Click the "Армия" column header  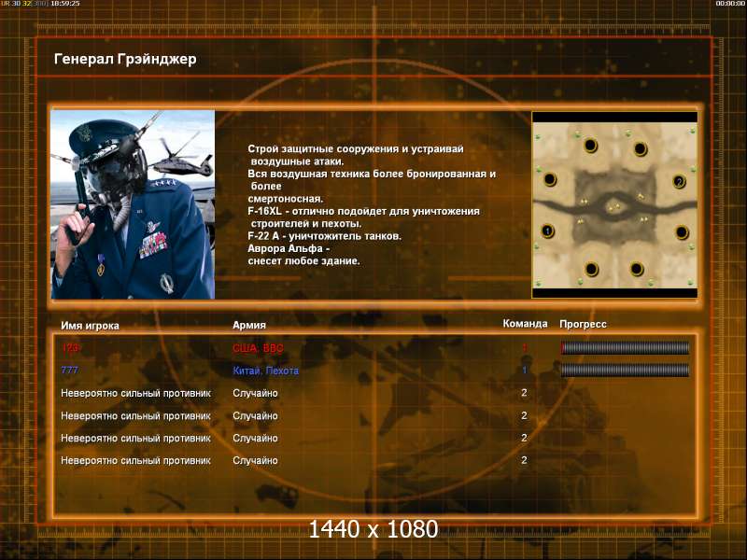click(x=249, y=325)
